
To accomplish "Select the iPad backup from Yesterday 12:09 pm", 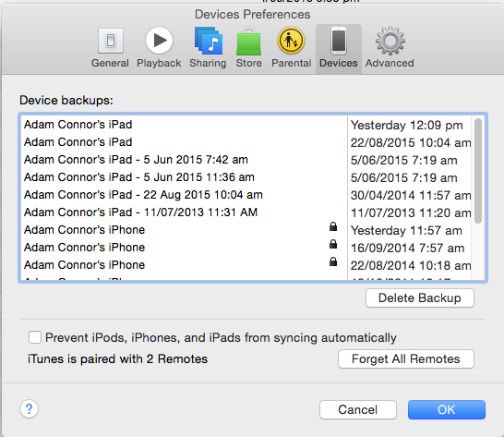I will pos(246,125).
